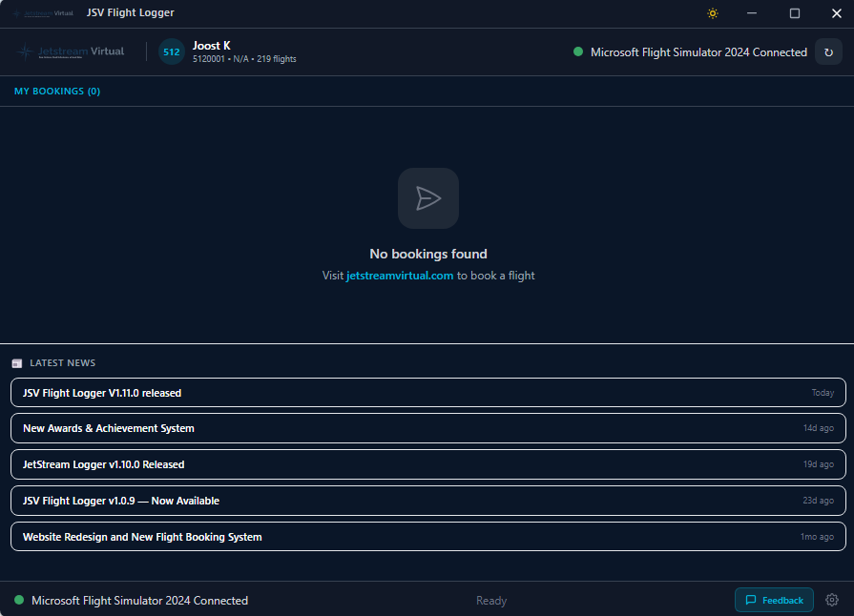Click the green connection dot in header

(x=578, y=51)
